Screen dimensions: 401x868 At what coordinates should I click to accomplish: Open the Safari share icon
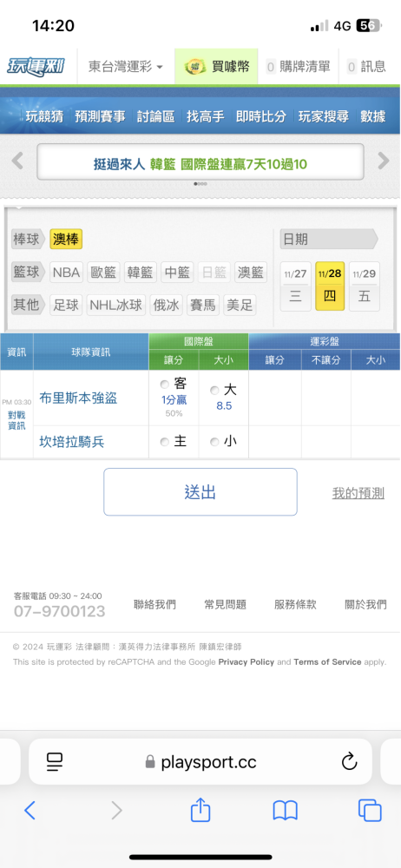point(200,811)
